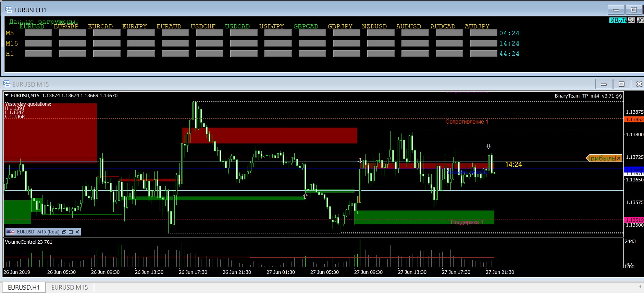The width and height of the screenshot is (644, 293).
Task: Toggle the EURUSD M5 signal button
Action: pos(38,33)
